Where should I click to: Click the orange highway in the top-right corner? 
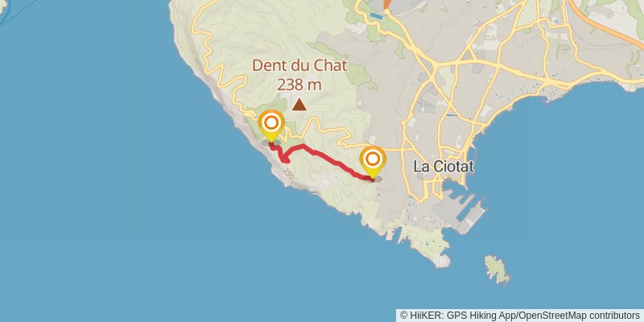pyautogui.click(x=608, y=23)
